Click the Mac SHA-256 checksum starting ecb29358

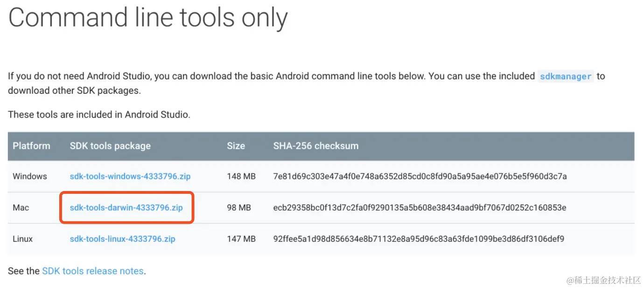click(x=420, y=207)
